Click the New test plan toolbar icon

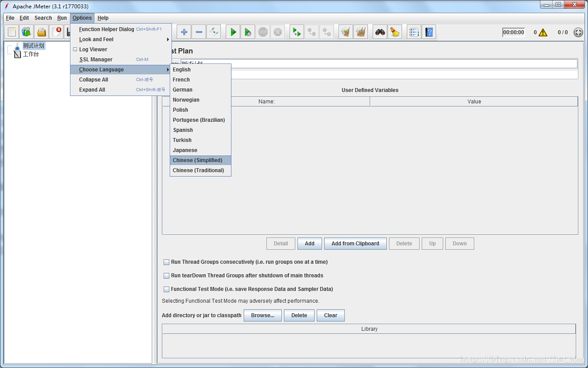12,32
